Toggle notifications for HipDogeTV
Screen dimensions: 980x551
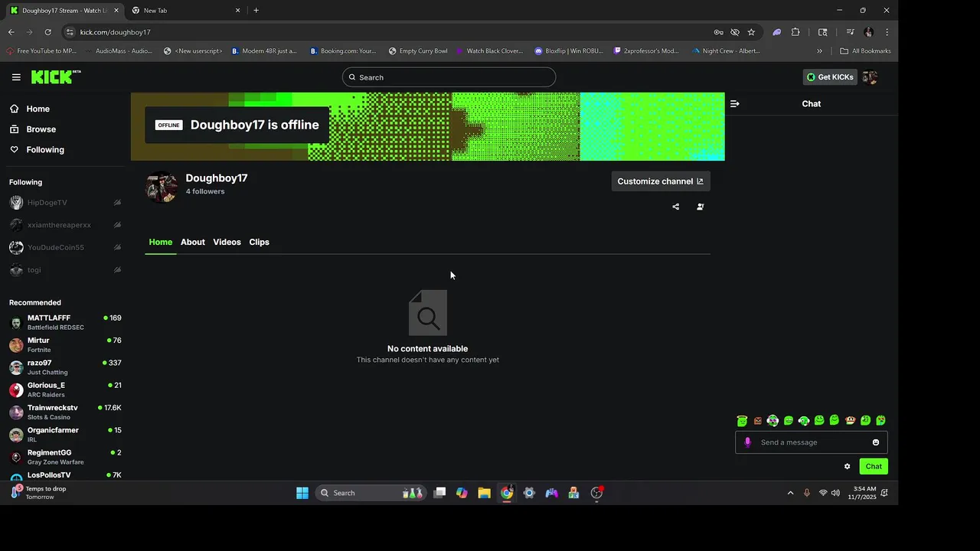pos(117,203)
